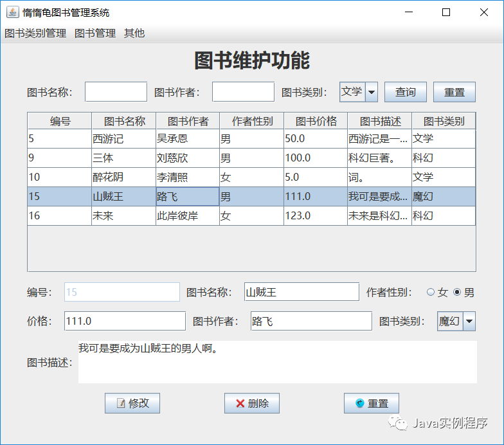Image resolution: width=504 pixels, height=445 pixels.
Task: Click the top 重置 button beside 查询
Action: click(x=454, y=92)
